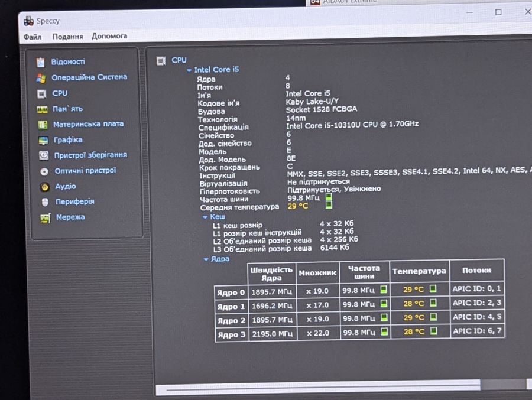Click the Температура column header

(x=419, y=271)
